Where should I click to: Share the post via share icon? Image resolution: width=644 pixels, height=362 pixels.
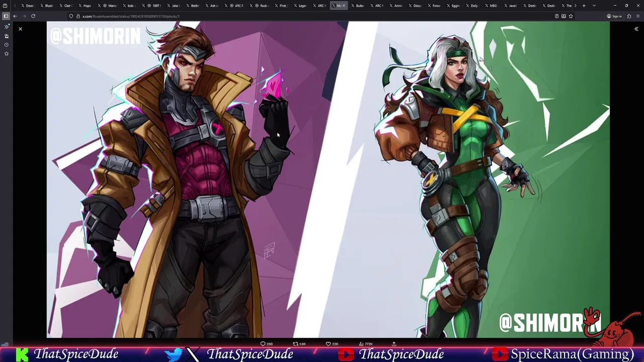[x=394, y=344]
